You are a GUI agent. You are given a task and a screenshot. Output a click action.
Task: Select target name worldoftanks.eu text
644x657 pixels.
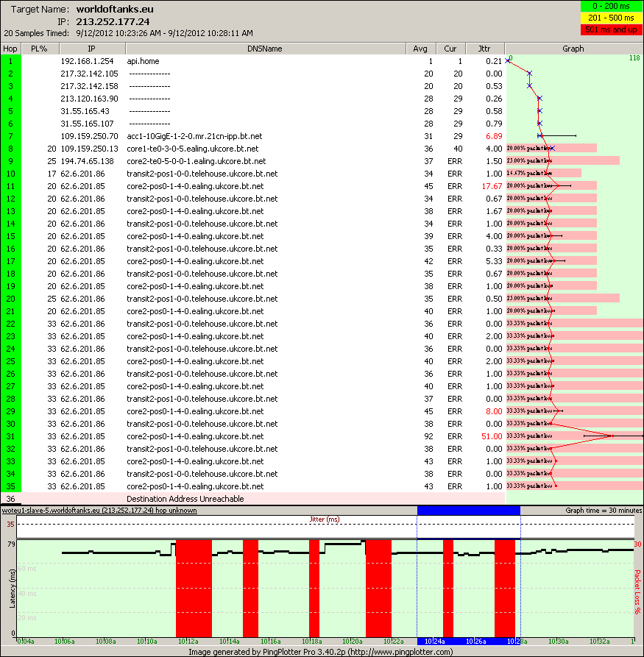click(x=115, y=10)
